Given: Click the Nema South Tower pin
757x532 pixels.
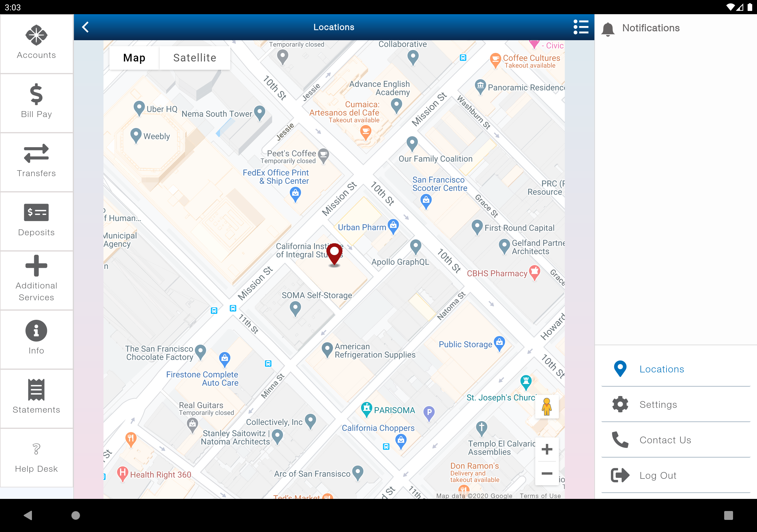Looking at the screenshot, I should pyautogui.click(x=260, y=113).
